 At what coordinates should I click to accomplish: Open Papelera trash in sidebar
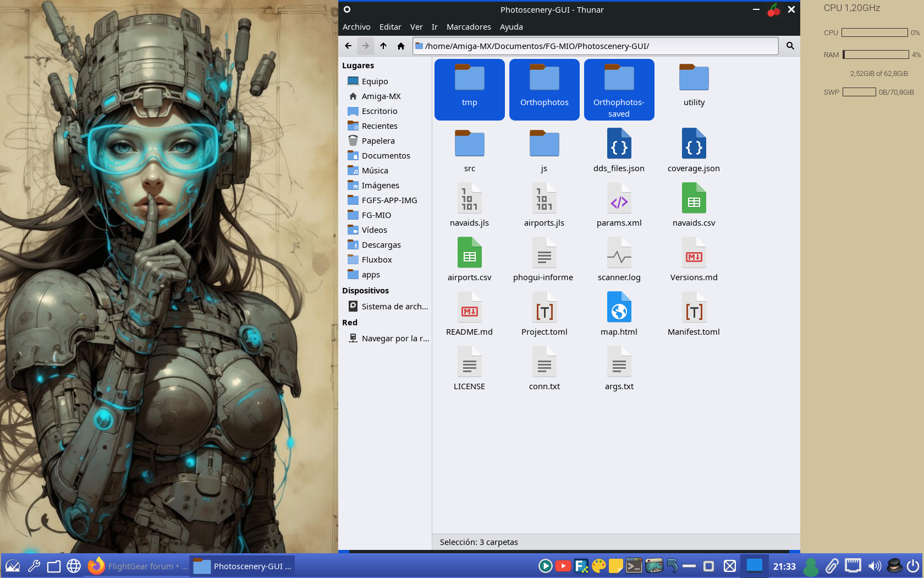[x=385, y=141]
